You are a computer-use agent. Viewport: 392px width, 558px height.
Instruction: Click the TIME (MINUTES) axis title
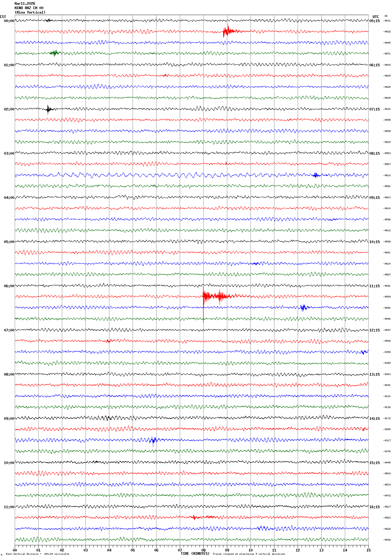pos(195,554)
